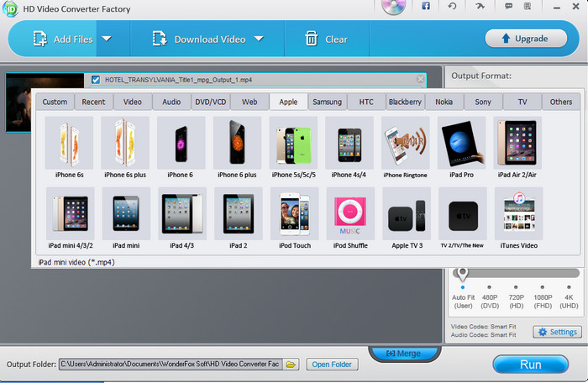Click the resolution slider handle

[462, 274]
